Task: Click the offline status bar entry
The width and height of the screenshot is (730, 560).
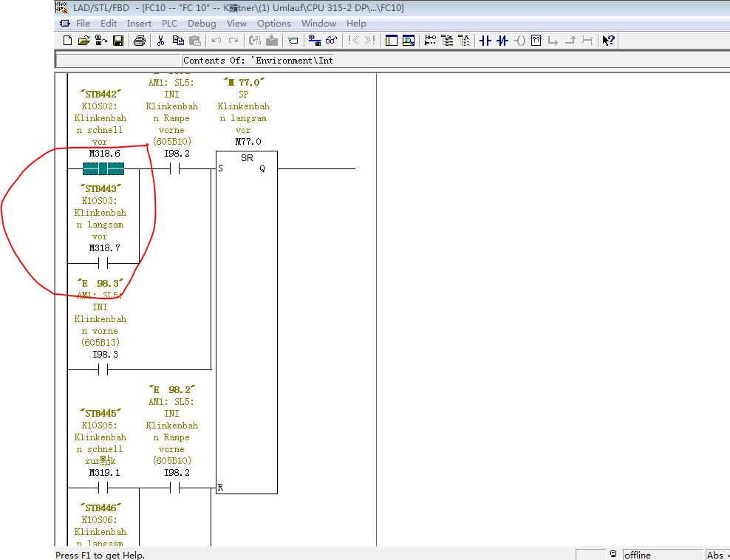Action: [x=663, y=555]
